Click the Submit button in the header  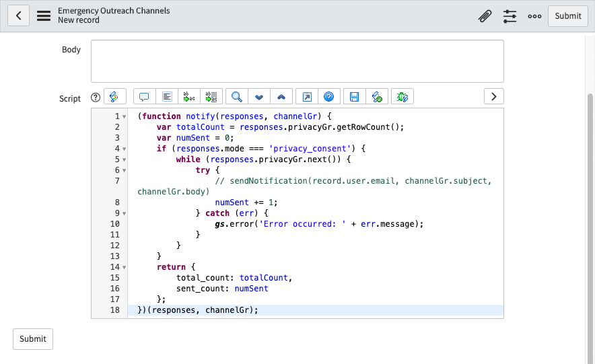pos(567,16)
